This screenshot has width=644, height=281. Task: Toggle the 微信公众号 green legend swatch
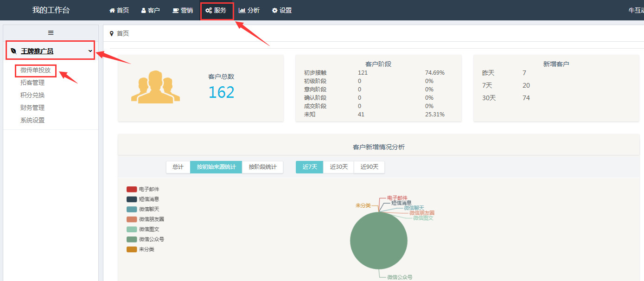pos(132,239)
